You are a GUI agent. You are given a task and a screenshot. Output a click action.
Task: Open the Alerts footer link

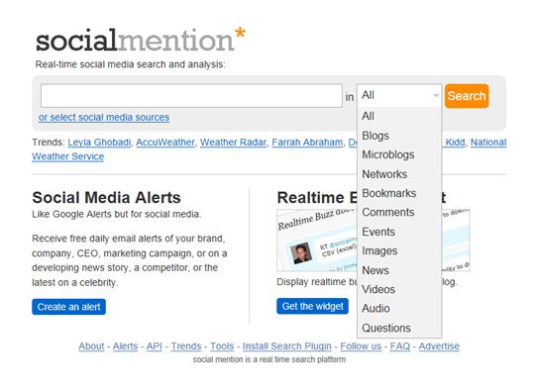[x=125, y=346]
